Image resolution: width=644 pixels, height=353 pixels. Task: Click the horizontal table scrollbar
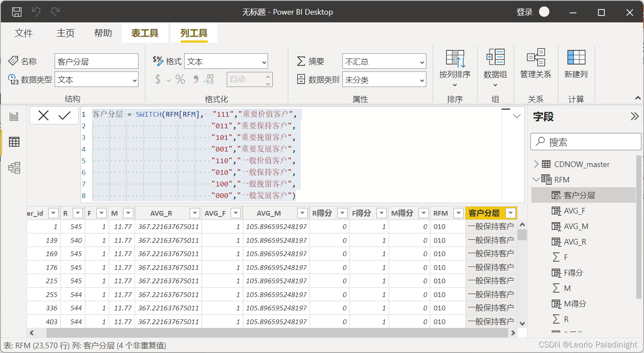[277, 333]
